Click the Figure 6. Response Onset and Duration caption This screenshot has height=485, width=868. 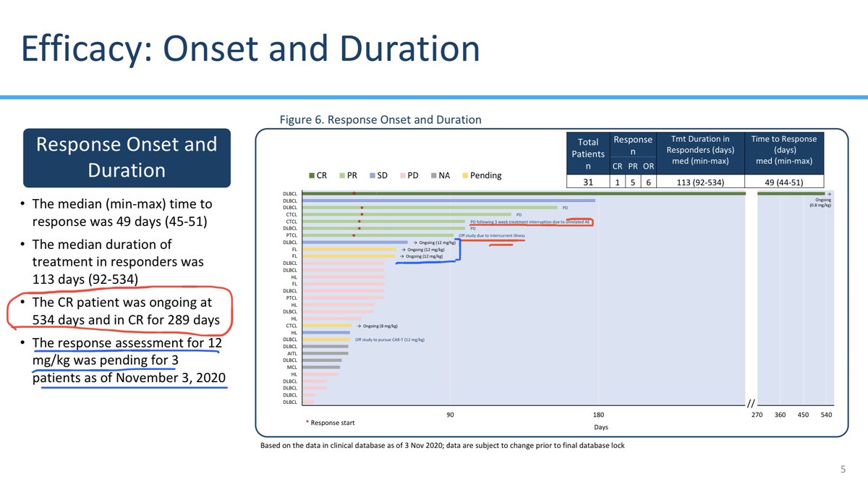point(381,119)
